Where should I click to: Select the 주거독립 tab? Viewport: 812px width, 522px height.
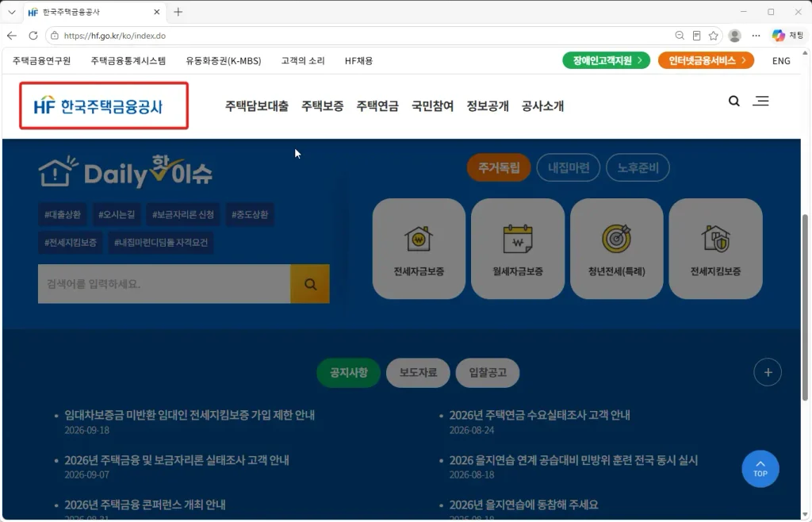point(499,167)
